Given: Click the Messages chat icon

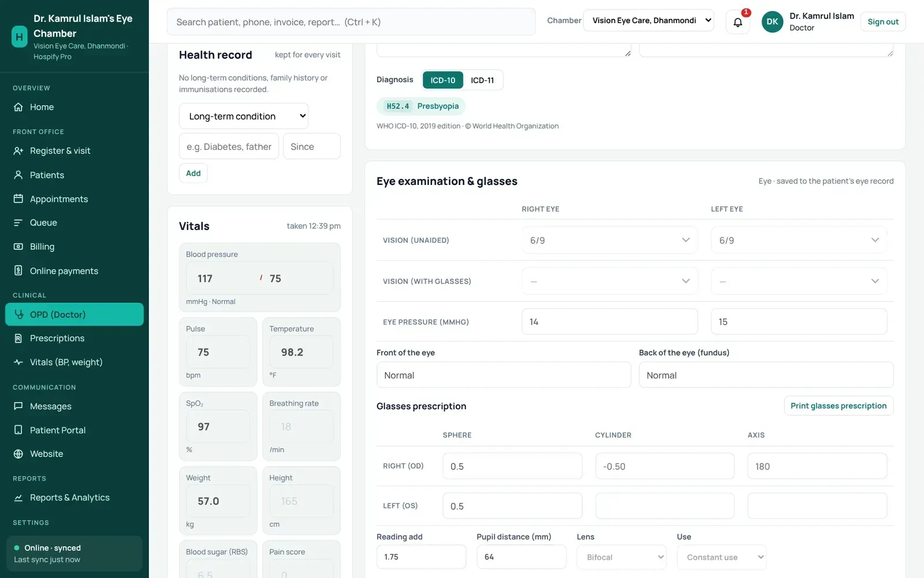Looking at the screenshot, I should [18, 406].
